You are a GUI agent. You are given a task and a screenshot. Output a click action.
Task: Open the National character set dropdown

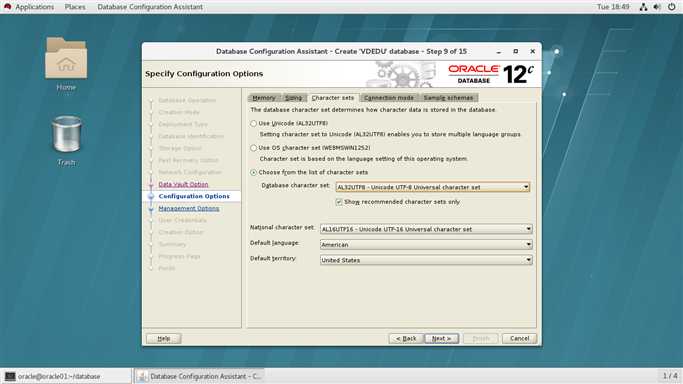(x=426, y=229)
